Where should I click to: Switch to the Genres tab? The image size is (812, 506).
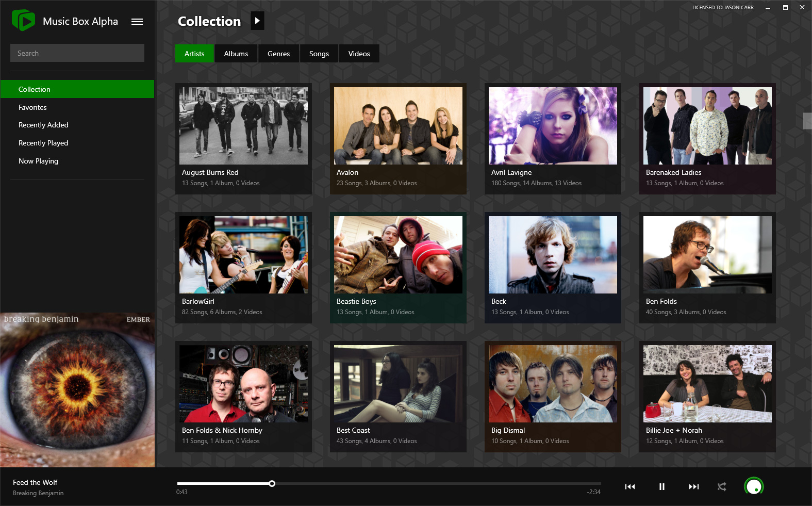pyautogui.click(x=278, y=54)
